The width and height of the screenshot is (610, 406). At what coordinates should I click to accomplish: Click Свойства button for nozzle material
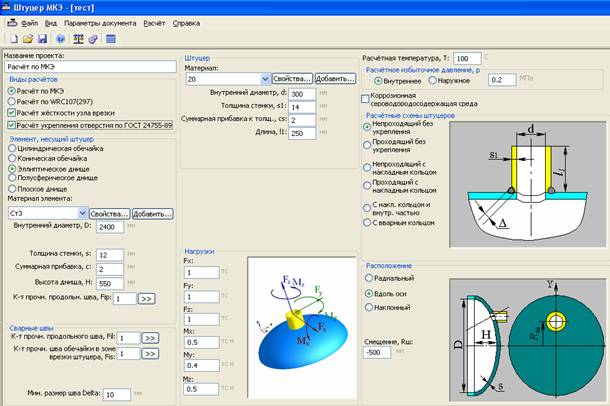292,79
